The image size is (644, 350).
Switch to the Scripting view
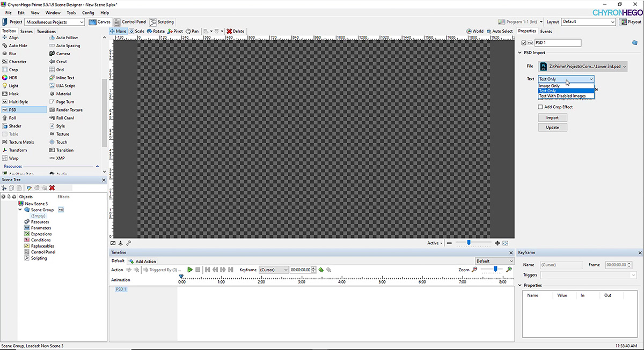click(x=162, y=22)
